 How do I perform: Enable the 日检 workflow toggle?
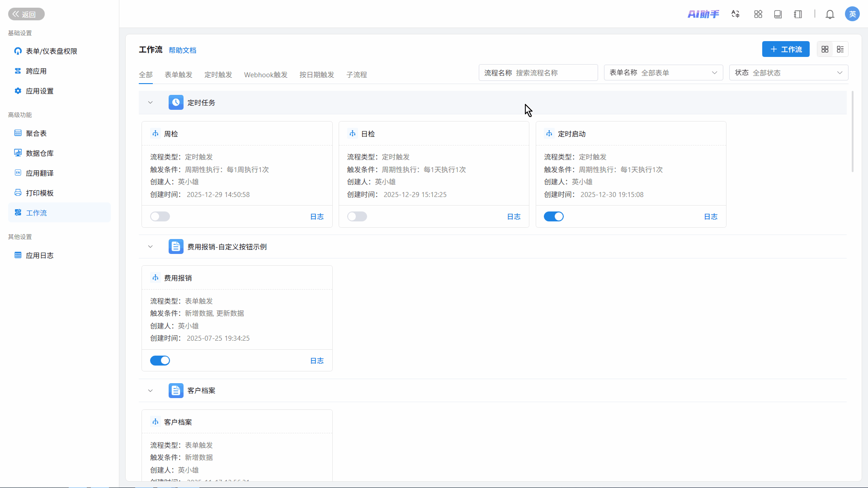[x=357, y=216]
